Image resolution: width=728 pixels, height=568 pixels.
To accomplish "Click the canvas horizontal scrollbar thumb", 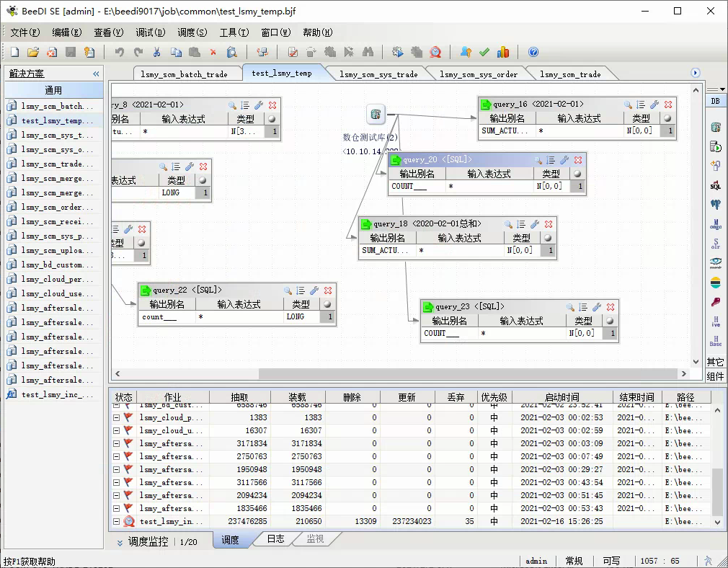I will [468, 374].
